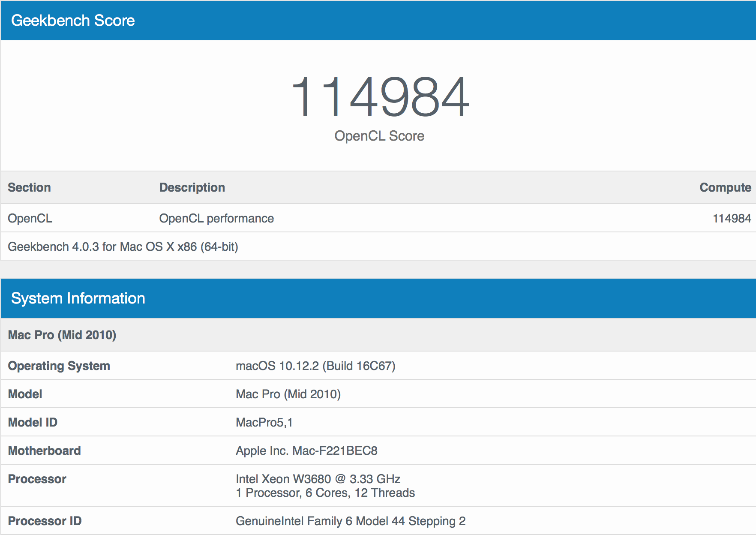Viewport: 756px width, 535px height.
Task: Click the Processor label
Action: pos(37,479)
